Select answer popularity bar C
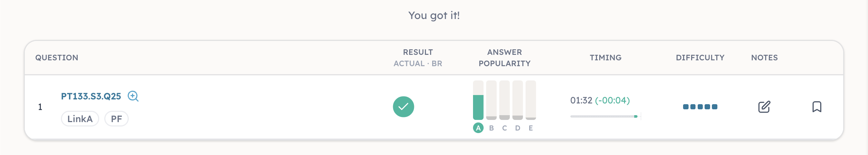 pyautogui.click(x=504, y=100)
